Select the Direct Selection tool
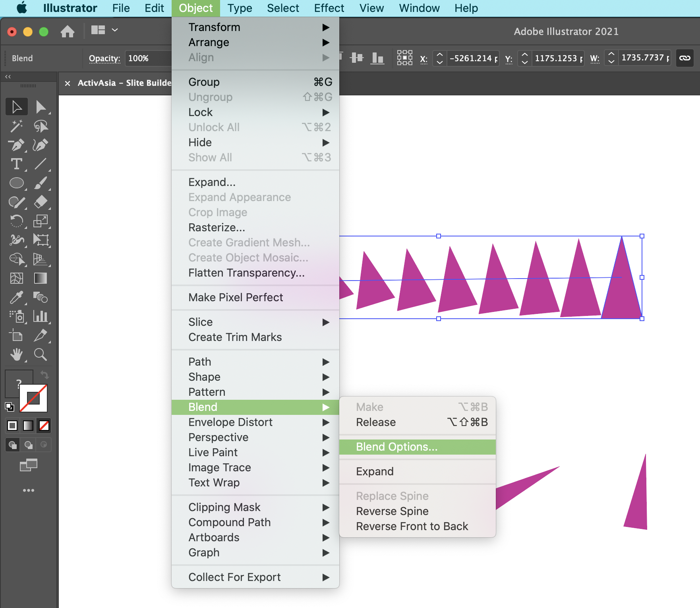The width and height of the screenshot is (700, 608). tap(41, 107)
